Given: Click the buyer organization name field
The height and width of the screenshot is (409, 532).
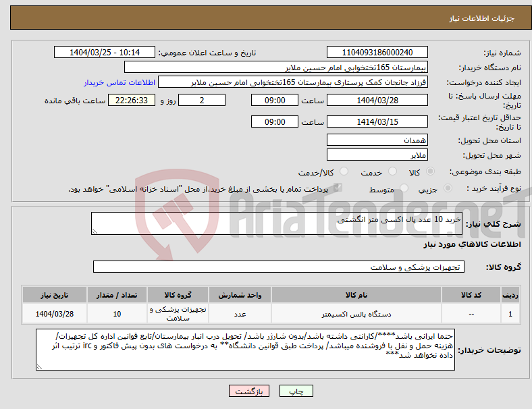Looking at the screenshot, I should tap(276, 67).
